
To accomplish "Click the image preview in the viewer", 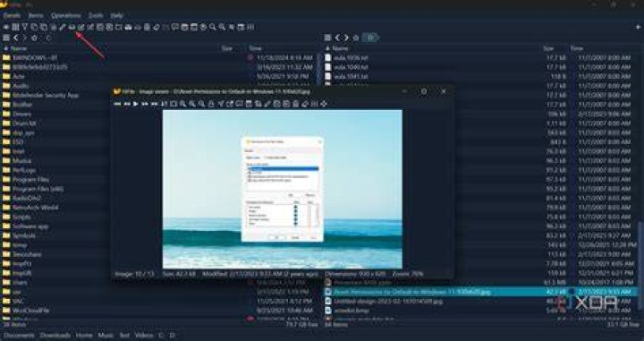I will (283, 189).
